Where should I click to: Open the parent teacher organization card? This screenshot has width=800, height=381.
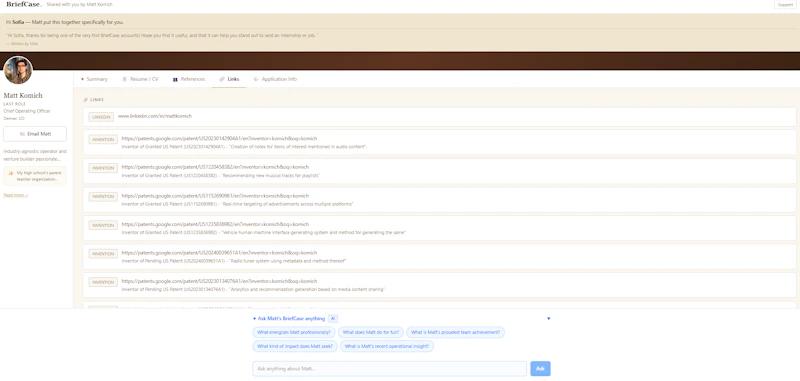pos(35,176)
